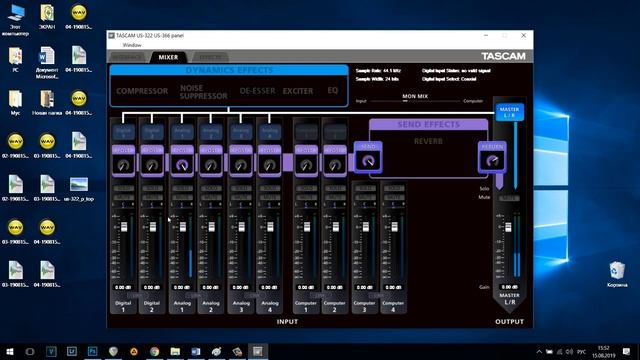
Task: Open the Window menu
Action: [x=132, y=45]
